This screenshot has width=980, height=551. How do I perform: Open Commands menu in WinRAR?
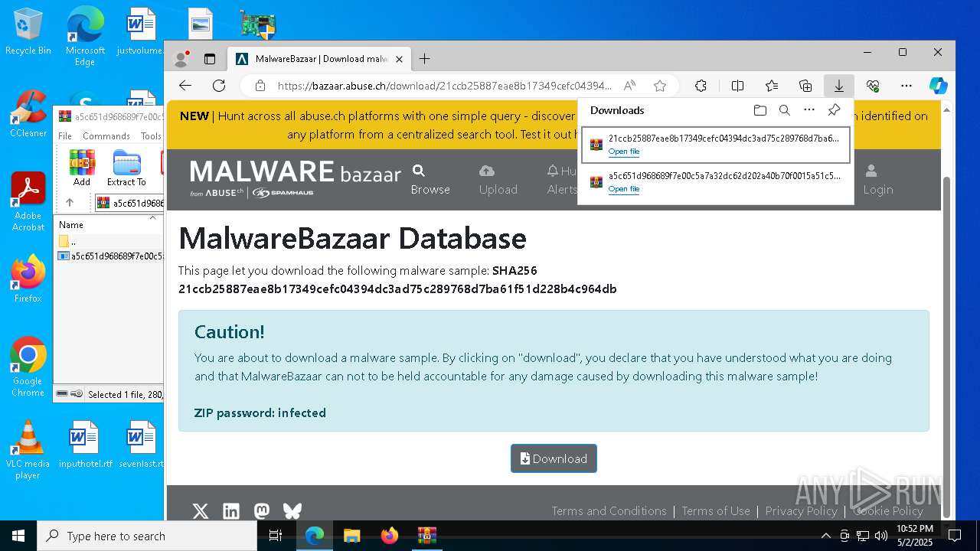106,136
